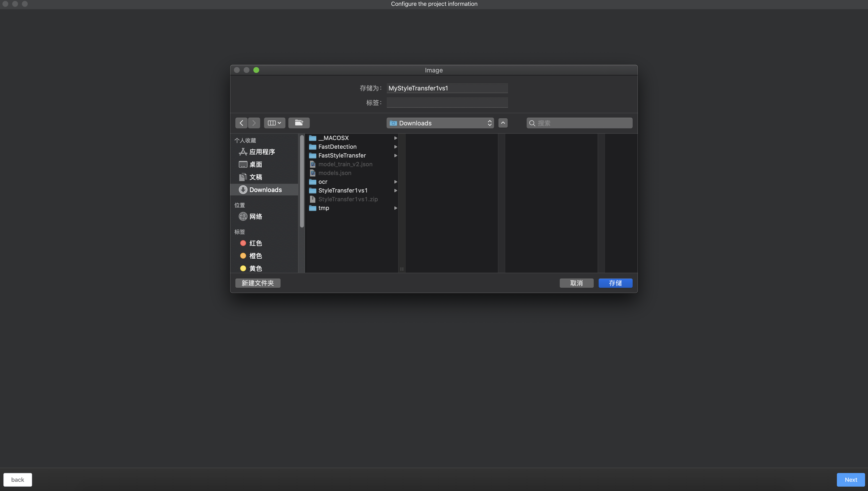This screenshot has width=868, height=491.
Task: Click the 取消 cancel button
Action: coord(576,283)
